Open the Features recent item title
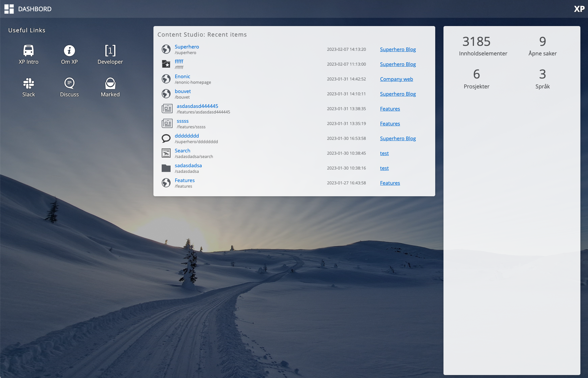 (x=184, y=180)
